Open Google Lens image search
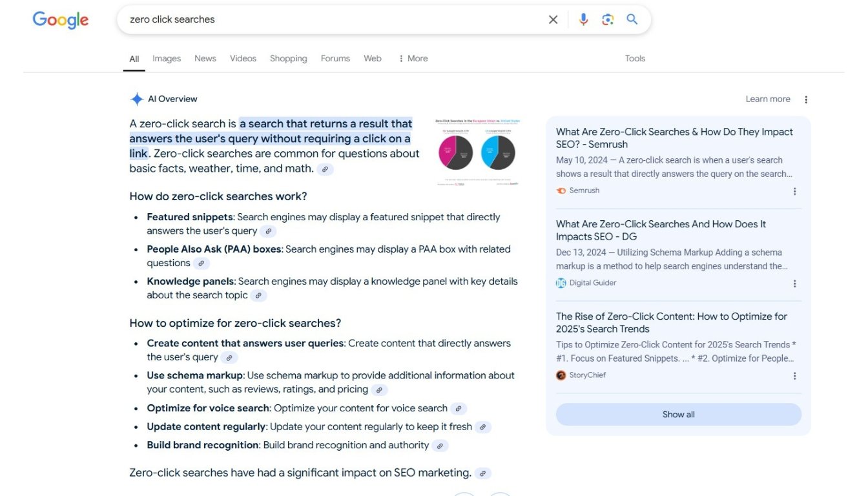Screen dimensions: 868x496 coord(607,19)
